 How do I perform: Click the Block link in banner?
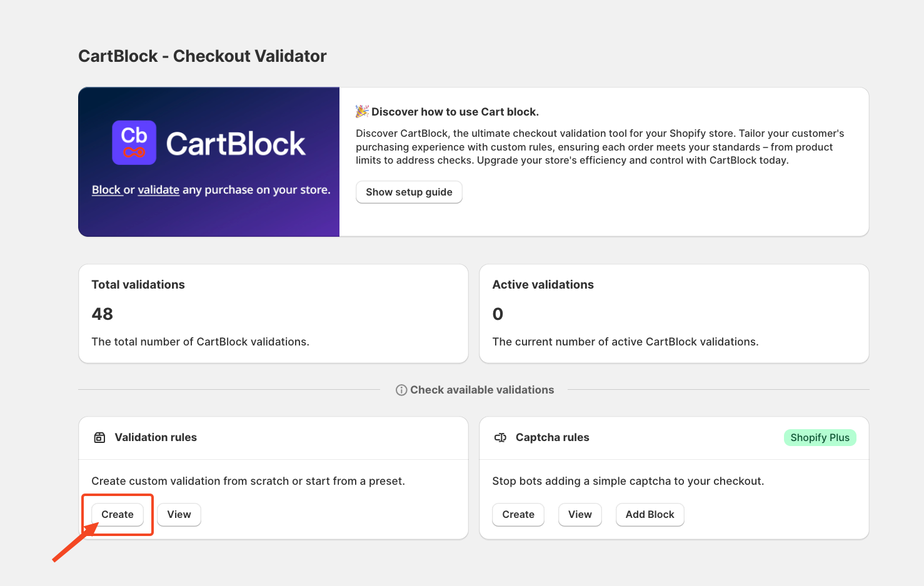coord(106,190)
